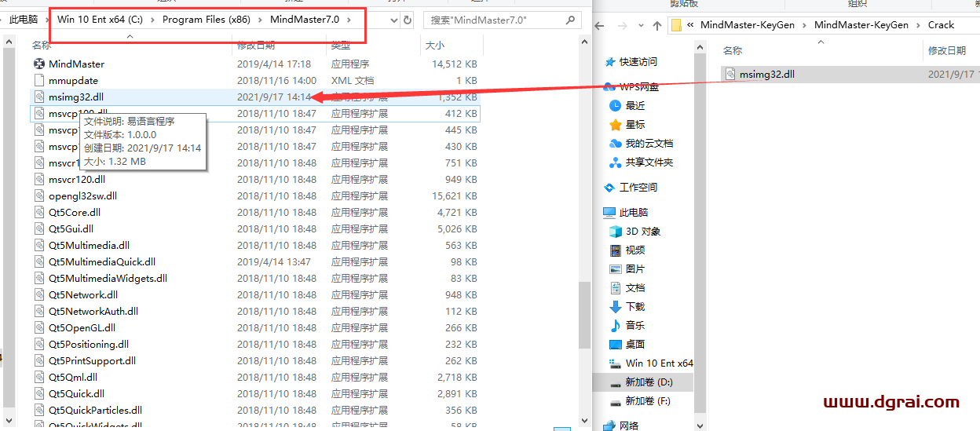This screenshot has width=980, height=431.
Task: Go up one folder in the Crack window
Action: click(x=656, y=26)
